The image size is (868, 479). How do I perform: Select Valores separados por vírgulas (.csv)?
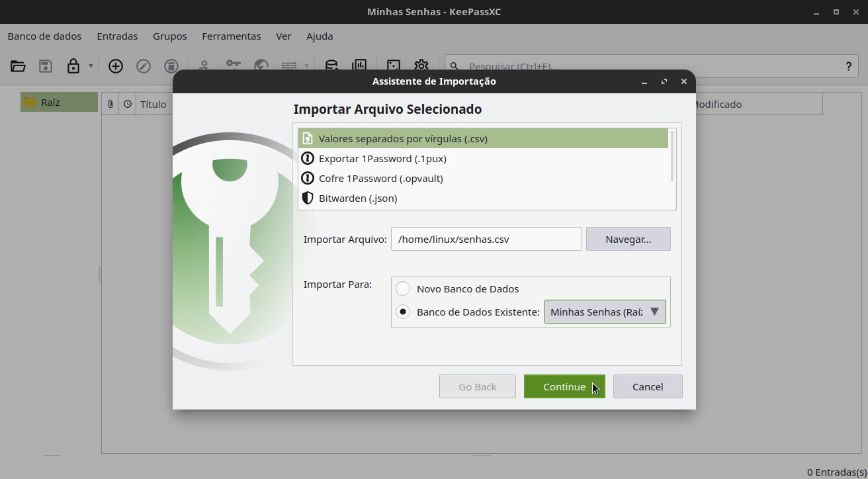pos(483,139)
